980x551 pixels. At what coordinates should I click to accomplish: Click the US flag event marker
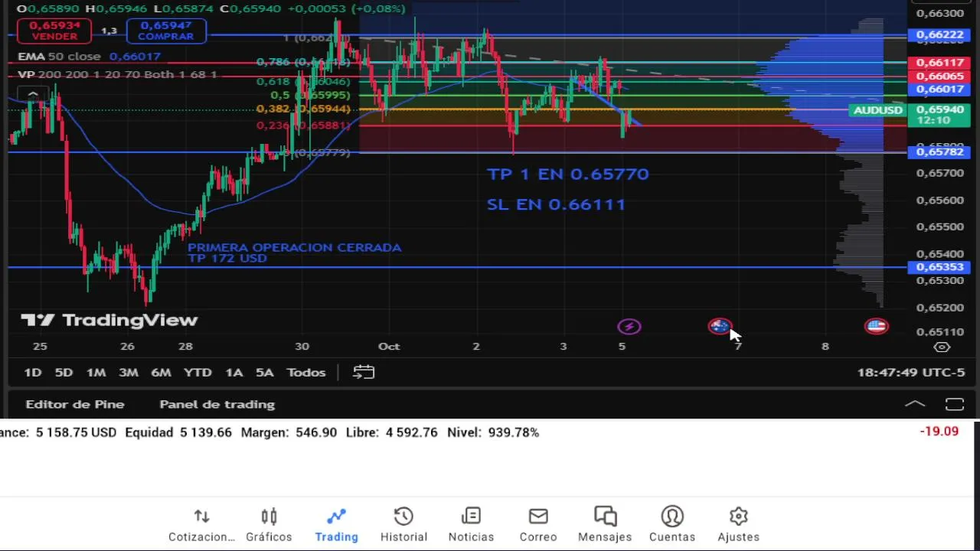pos(877,327)
